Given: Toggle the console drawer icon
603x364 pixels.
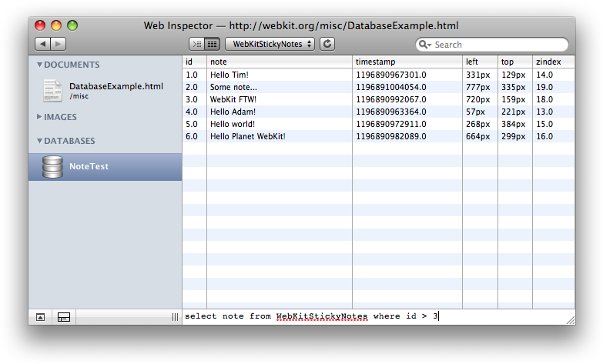Looking at the screenshot, I should pos(65,316).
